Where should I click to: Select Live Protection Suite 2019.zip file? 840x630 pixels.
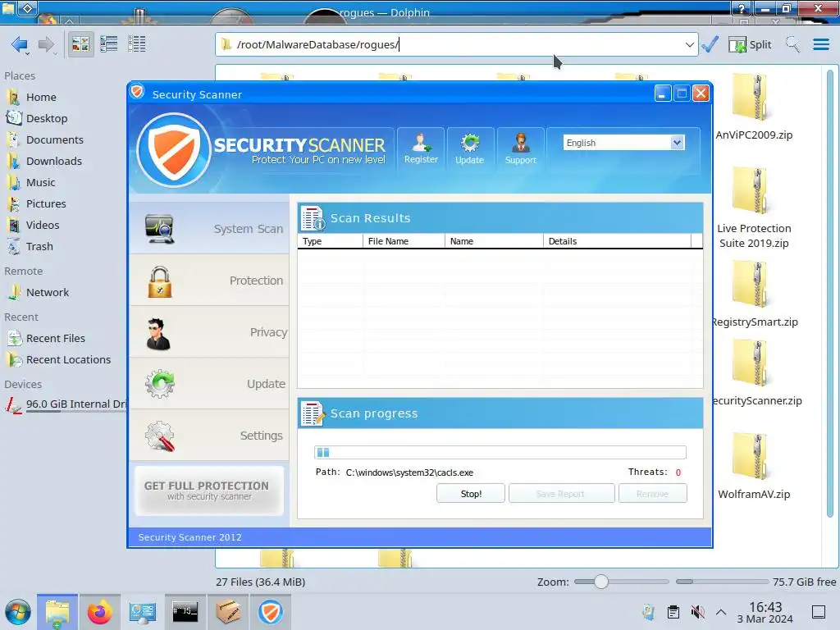click(754, 208)
